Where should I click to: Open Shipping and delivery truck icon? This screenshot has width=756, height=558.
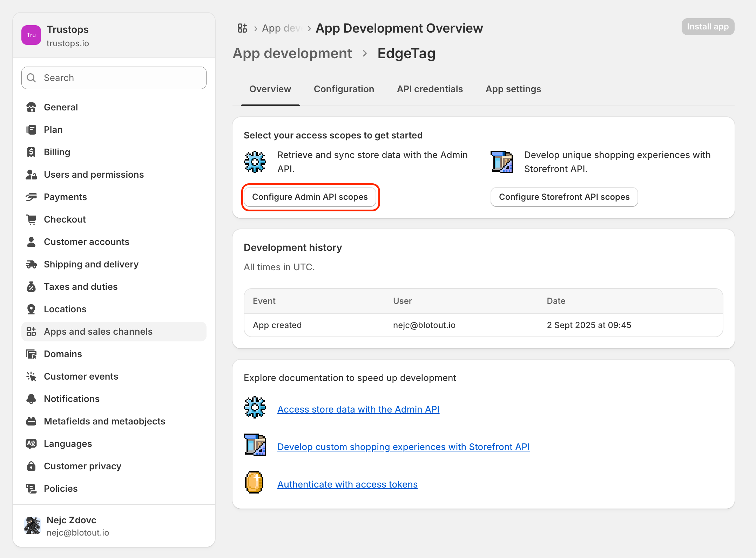[x=31, y=264]
